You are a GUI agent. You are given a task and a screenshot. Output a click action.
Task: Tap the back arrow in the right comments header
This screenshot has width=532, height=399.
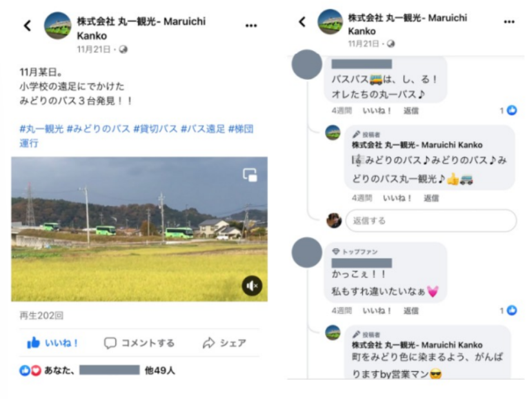coord(302,22)
